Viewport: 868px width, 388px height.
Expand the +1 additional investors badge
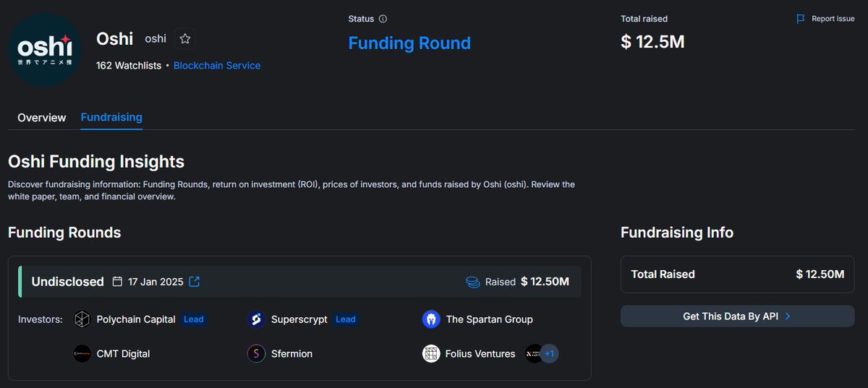(x=549, y=354)
